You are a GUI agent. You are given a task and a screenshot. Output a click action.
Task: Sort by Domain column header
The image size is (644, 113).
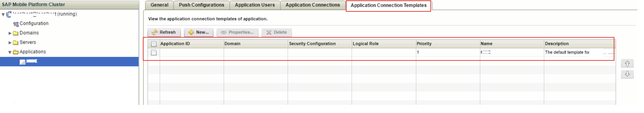(256, 44)
